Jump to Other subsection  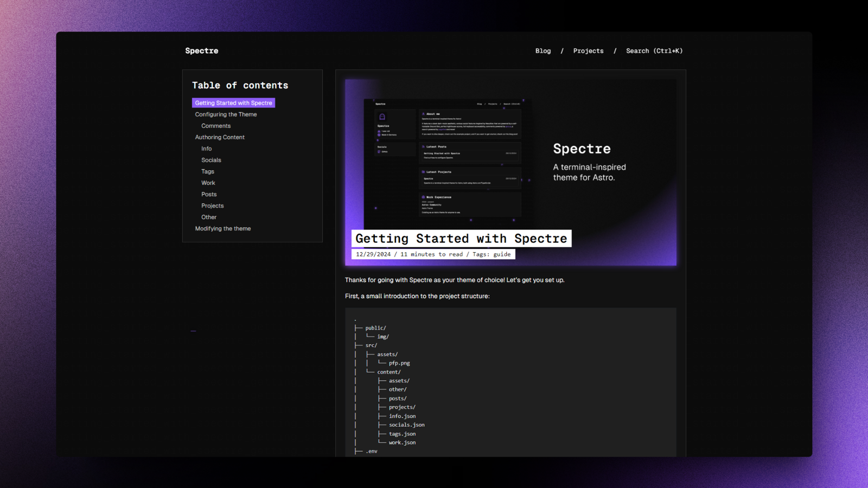point(209,217)
